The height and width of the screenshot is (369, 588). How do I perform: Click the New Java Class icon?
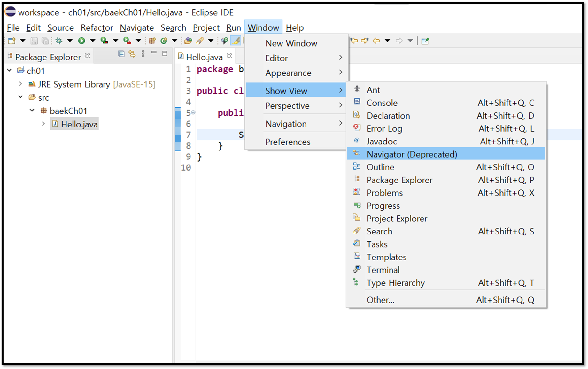[164, 41]
